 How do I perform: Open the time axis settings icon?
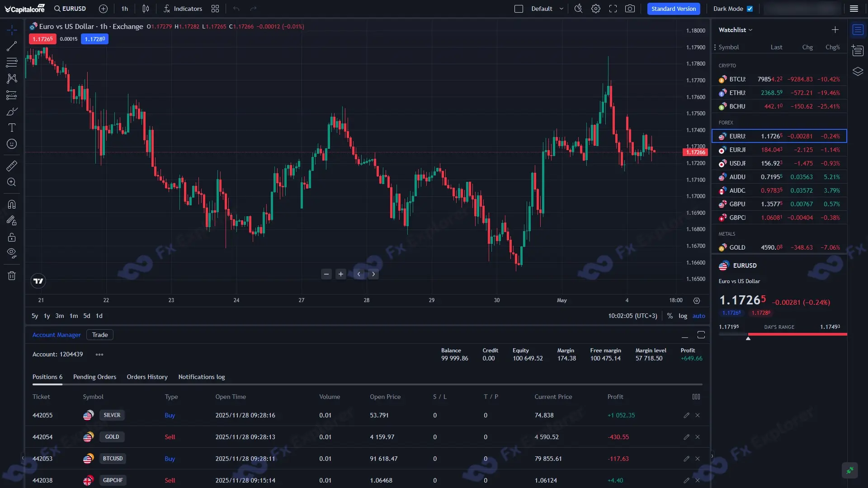697,300
